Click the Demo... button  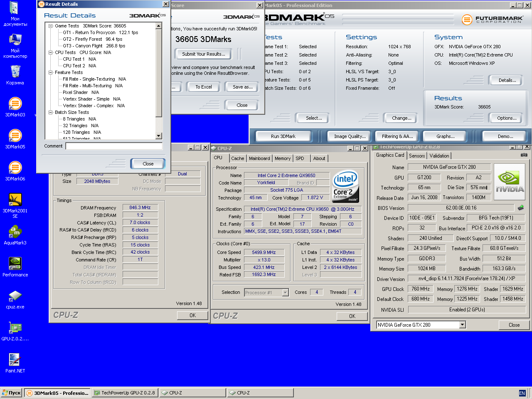(505, 136)
